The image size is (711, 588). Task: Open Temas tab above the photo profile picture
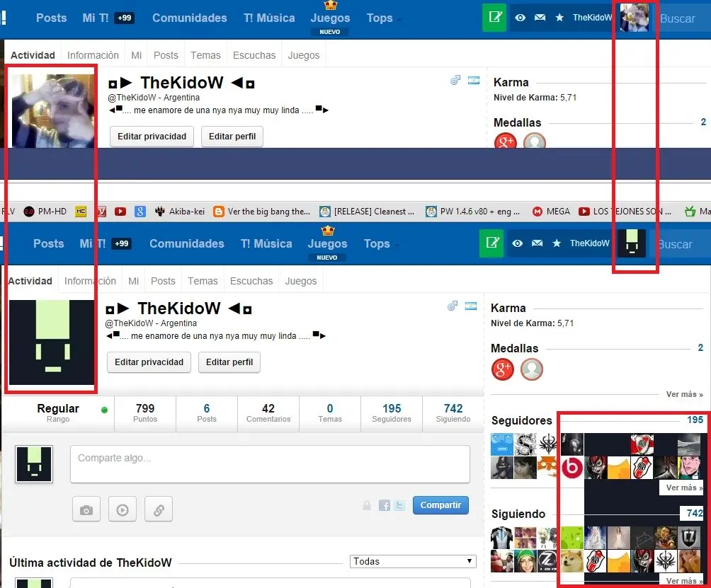[205, 55]
